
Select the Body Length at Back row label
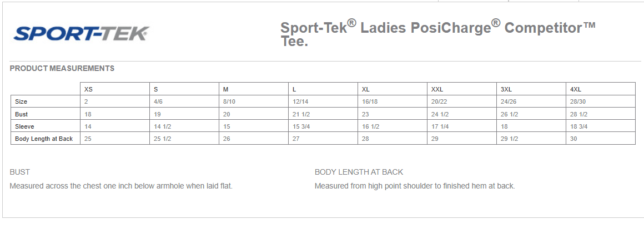44,139
